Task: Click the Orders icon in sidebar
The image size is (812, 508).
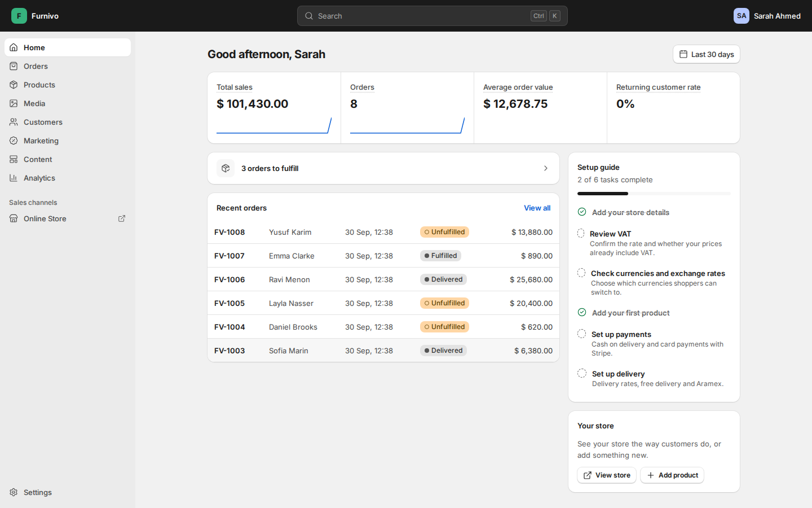Action: (14, 66)
